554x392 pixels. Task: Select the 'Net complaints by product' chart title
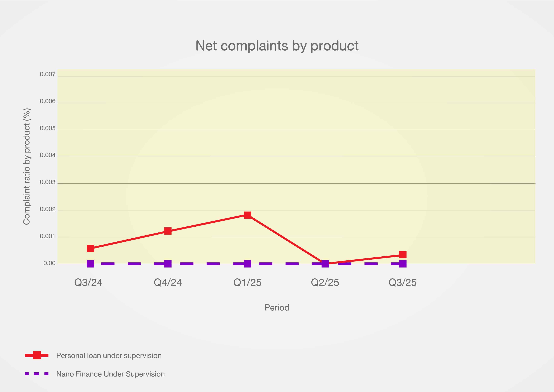pyautogui.click(x=277, y=46)
